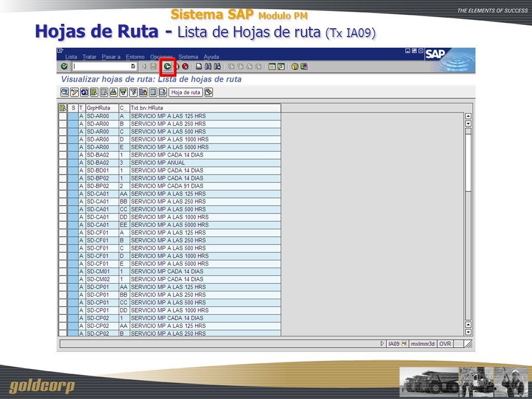Screen dimensions: 532x399
Task: Open the Ayuda menu
Action: coord(211,57)
